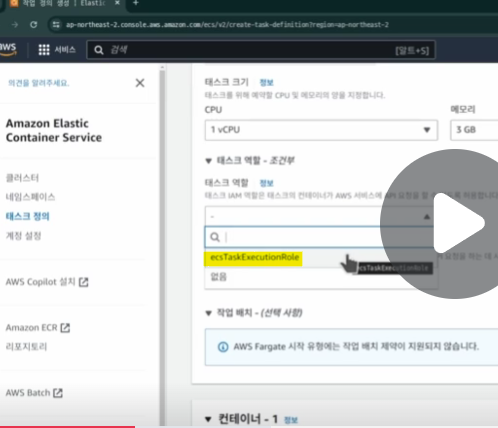The height and width of the screenshot is (428, 498).
Task: Open 정보 link next to 컨테이너 - 1
Action: (291, 420)
